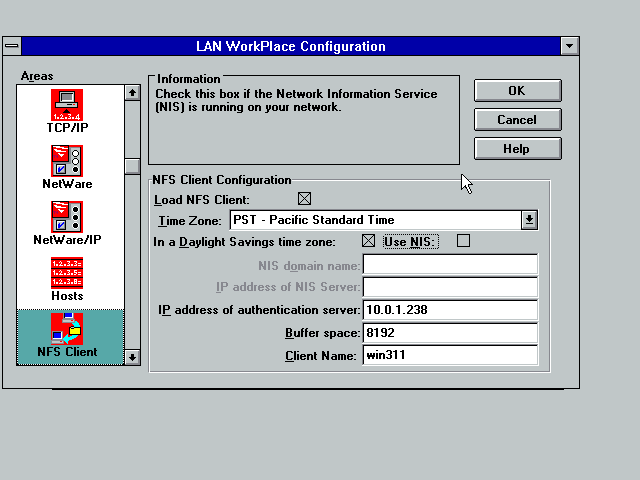Click the 'Load NFS Client:' label
The image size is (640, 480).
tap(202, 200)
